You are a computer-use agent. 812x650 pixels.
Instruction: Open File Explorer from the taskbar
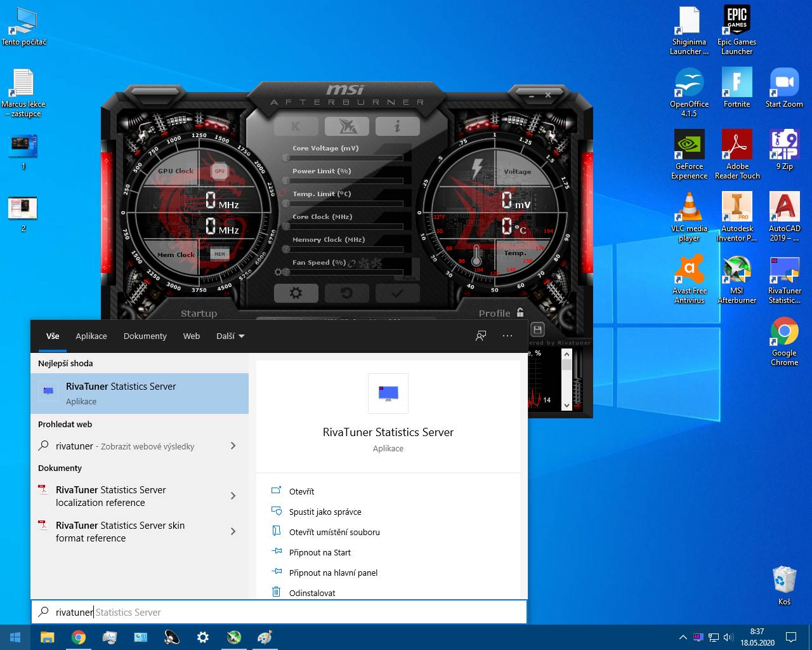tap(48, 637)
